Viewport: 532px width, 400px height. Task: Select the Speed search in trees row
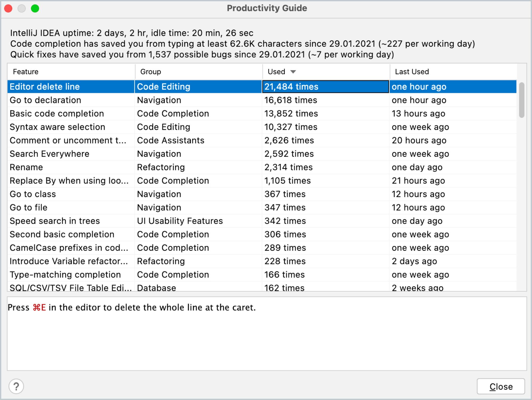point(262,221)
